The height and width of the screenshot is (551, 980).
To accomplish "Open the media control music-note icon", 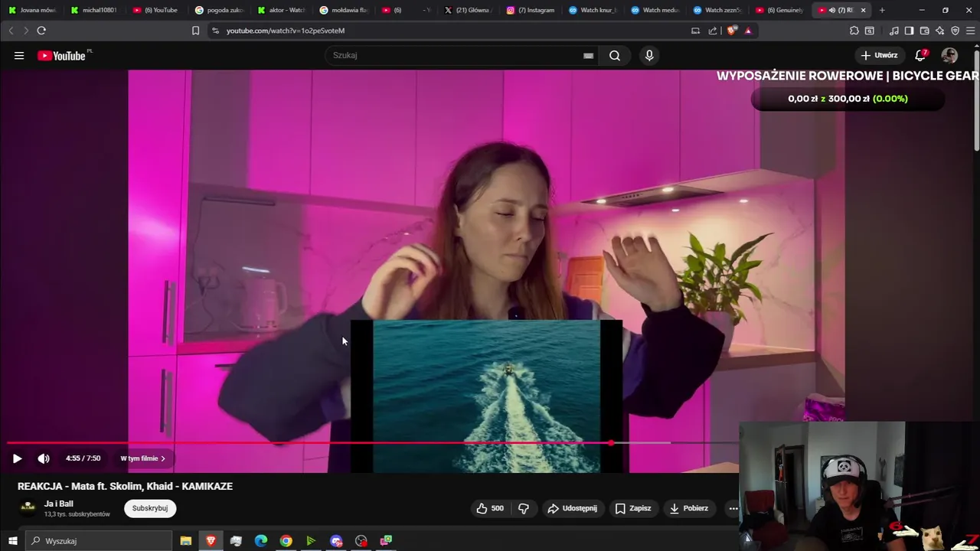I will [x=893, y=31].
